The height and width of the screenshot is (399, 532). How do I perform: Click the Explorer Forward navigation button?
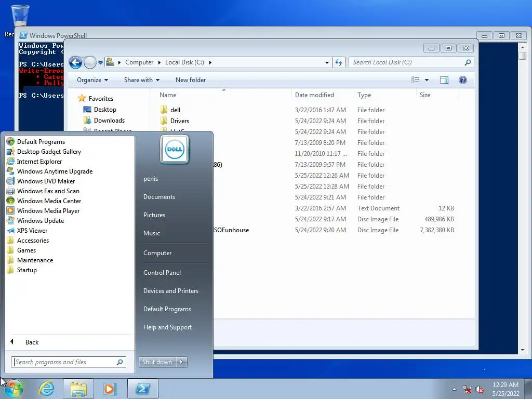(89, 62)
